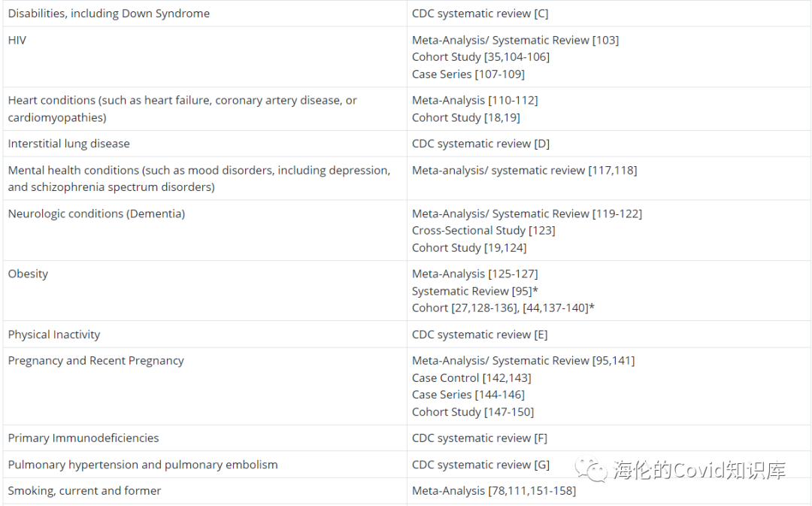Screen dimensions: 812x506
Task: Click the Obesity row label
Action: tap(28, 274)
